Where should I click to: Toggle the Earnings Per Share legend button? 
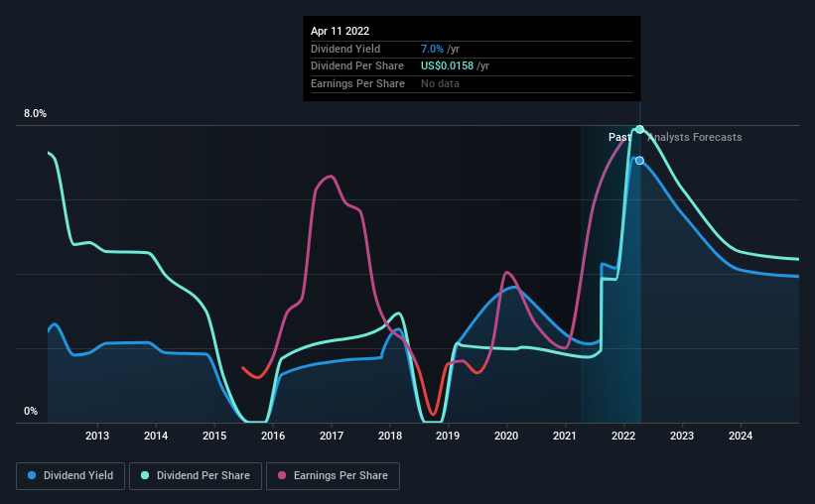point(333,476)
